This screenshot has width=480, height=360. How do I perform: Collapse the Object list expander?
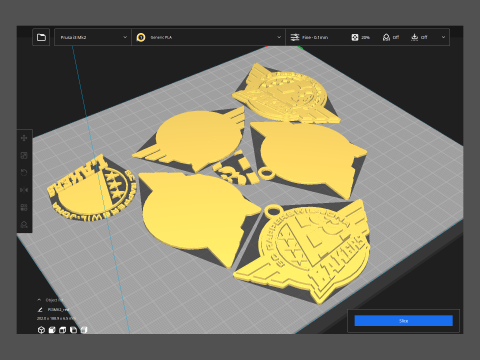39,300
